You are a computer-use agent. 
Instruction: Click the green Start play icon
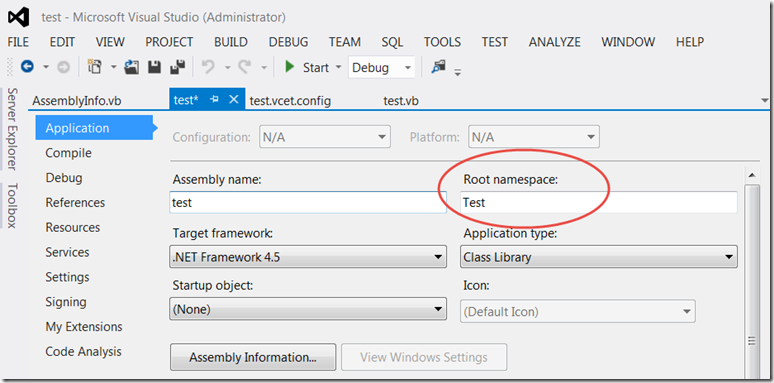pos(290,67)
